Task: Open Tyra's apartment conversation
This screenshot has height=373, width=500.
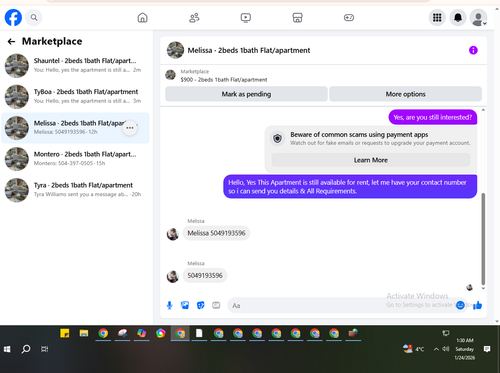Action: pos(75,190)
